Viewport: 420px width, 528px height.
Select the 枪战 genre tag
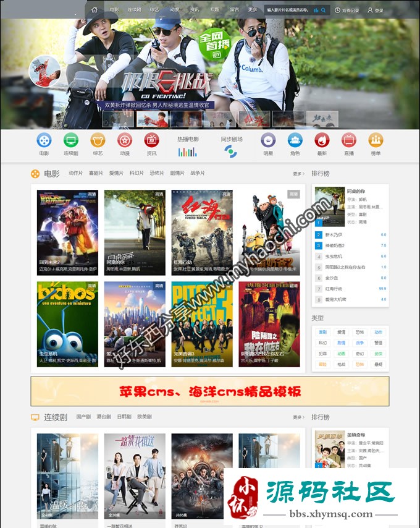(342, 364)
